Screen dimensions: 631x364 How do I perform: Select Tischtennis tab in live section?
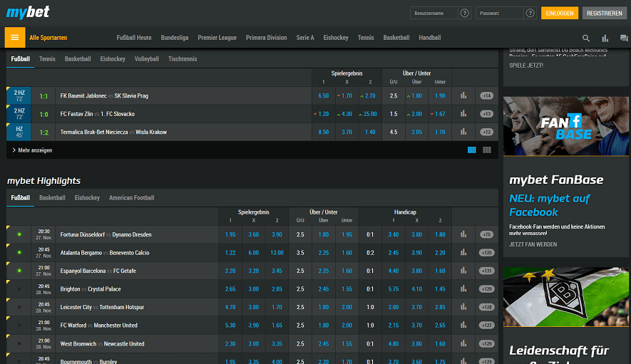(183, 58)
